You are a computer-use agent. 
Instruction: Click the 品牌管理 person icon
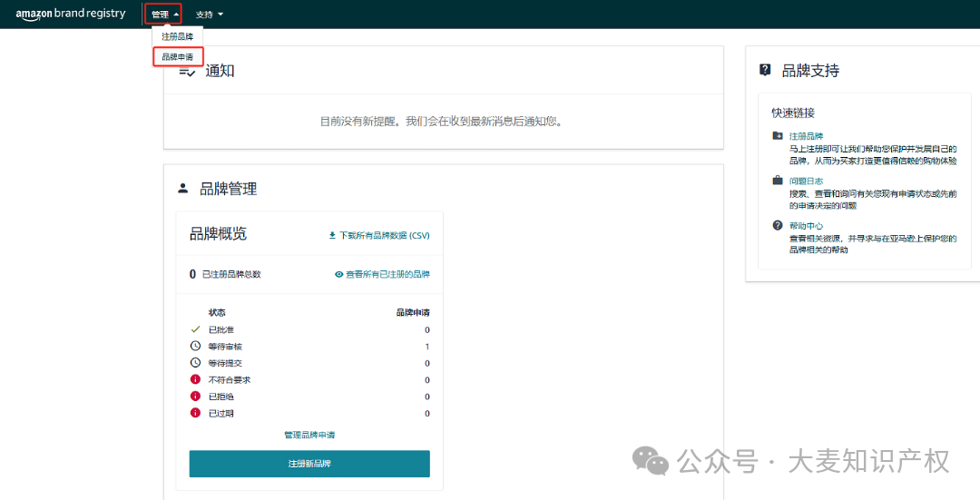[x=183, y=188]
